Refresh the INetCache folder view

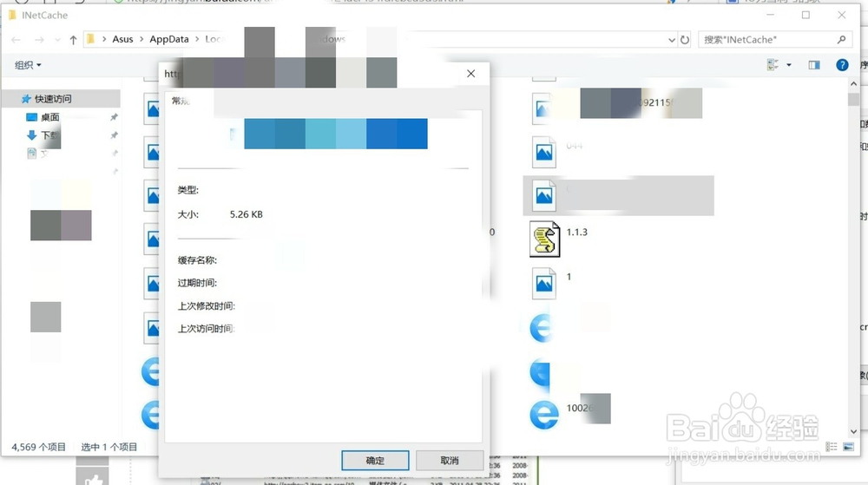685,40
